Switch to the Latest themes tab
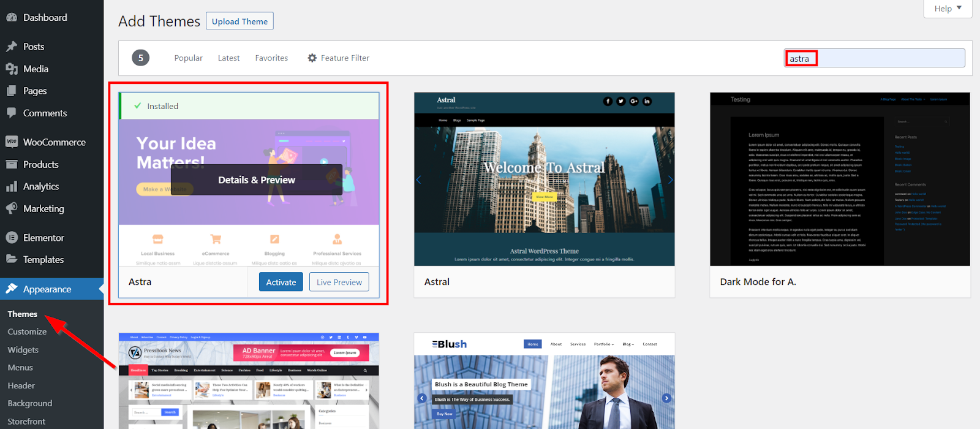 pos(228,58)
